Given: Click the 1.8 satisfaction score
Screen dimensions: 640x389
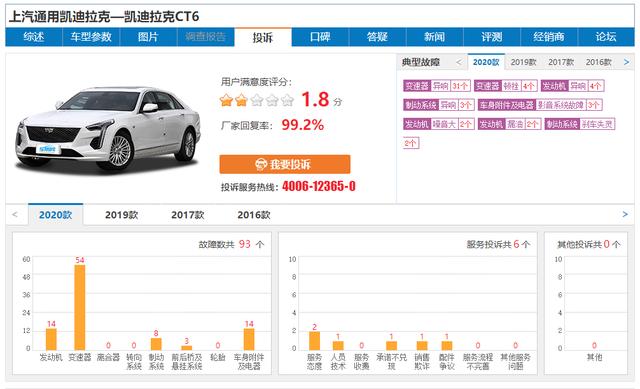Looking at the screenshot, I should point(315,99).
